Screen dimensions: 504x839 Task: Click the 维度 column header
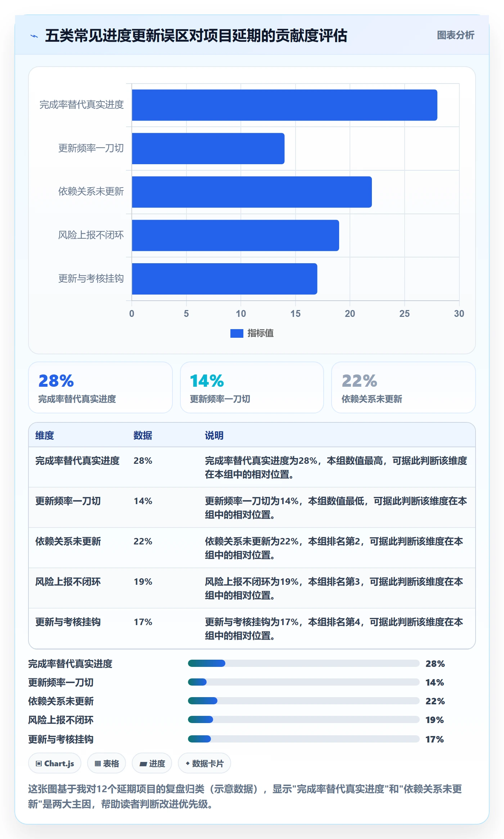tap(45, 435)
